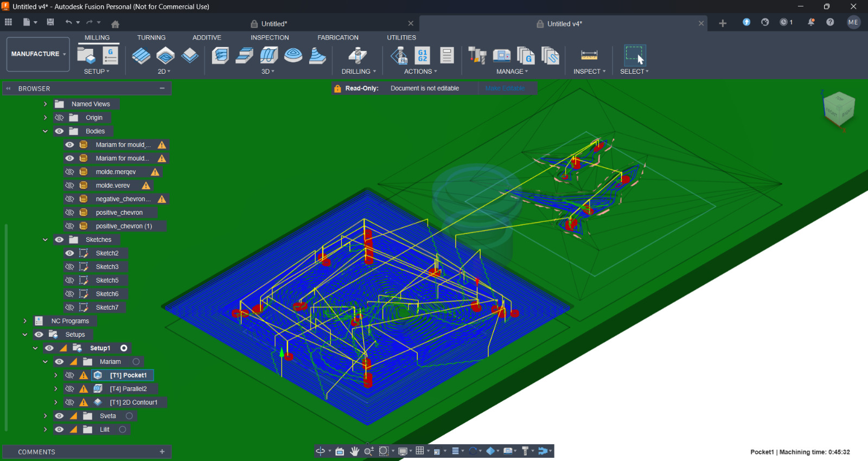Switch to the TURNING tab
Image resolution: width=868 pixels, height=461 pixels.
pos(151,37)
